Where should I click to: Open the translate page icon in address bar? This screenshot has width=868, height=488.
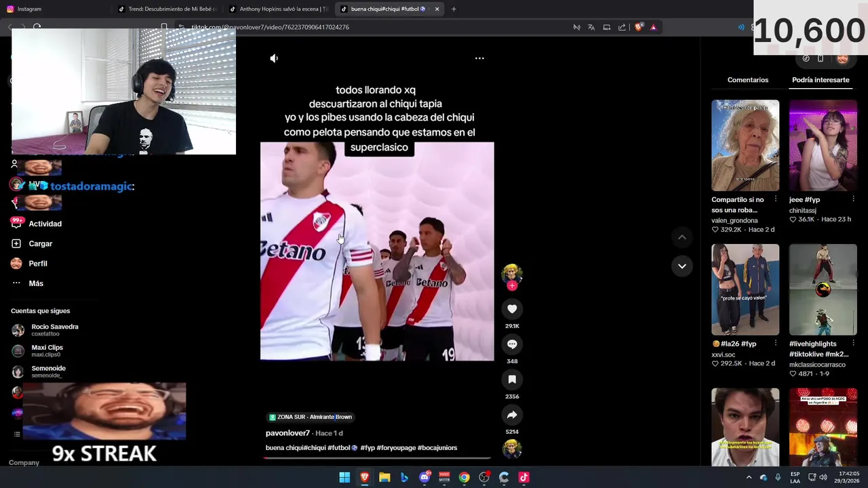[591, 27]
